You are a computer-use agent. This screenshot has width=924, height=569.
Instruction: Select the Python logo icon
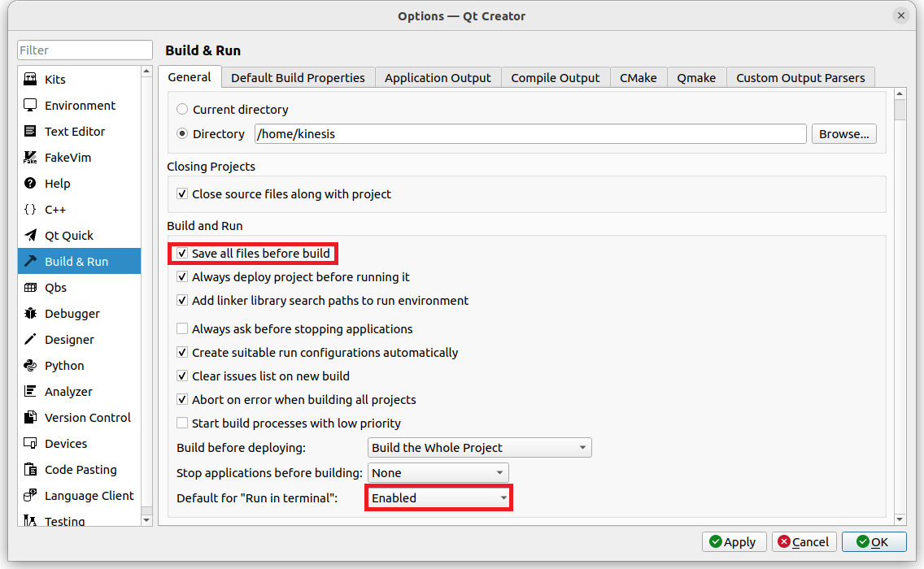(30, 365)
